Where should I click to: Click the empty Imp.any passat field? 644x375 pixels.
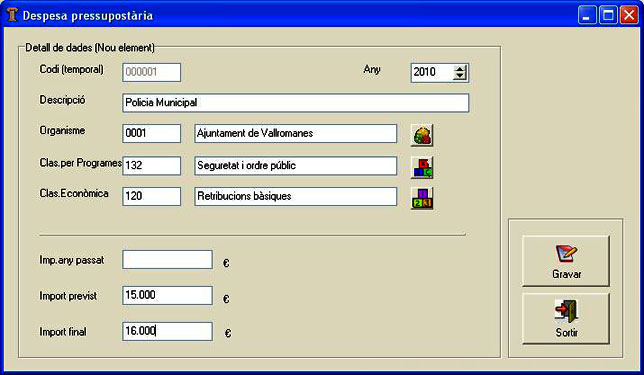(x=168, y=260)
